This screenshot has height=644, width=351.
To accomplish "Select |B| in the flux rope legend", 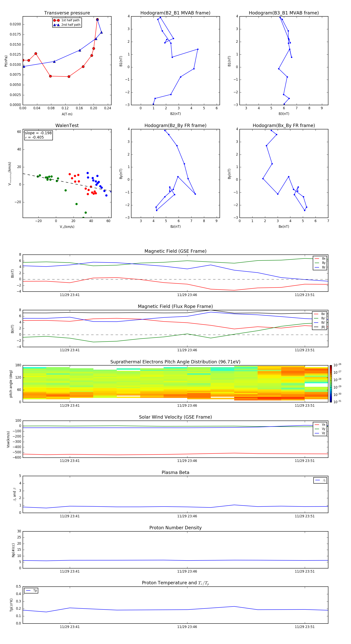I will (320, 327).
